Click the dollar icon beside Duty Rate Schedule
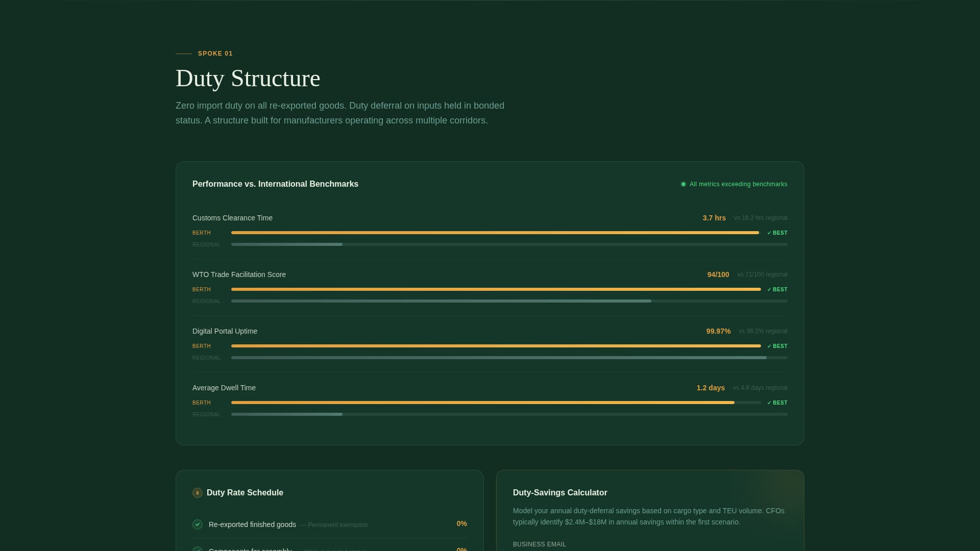Viewport: 980px width, 551px height. click(198, 493)
